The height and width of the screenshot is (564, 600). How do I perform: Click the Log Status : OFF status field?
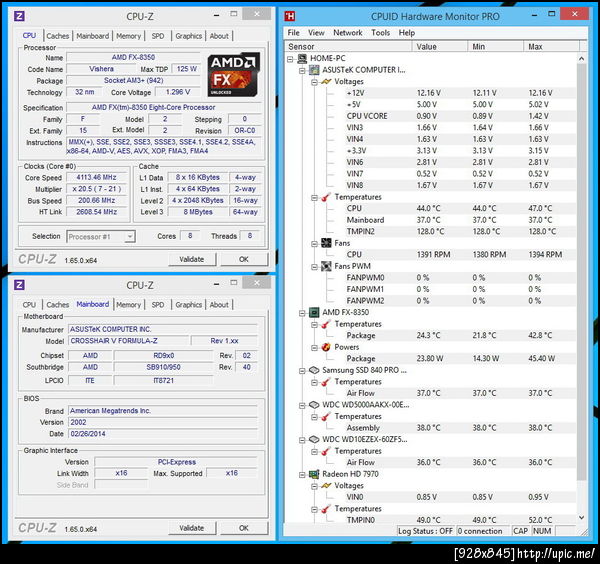pos(425,531)
